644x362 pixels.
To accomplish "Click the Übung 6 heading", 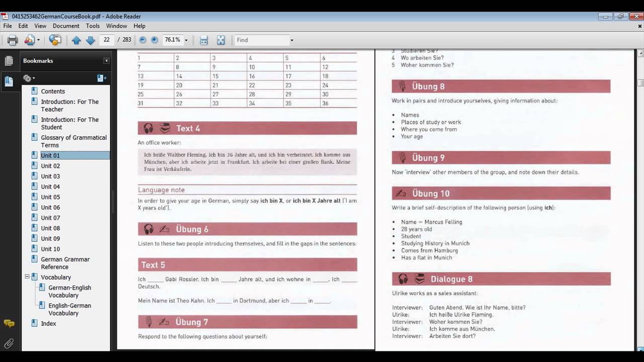I will [192, 229].
